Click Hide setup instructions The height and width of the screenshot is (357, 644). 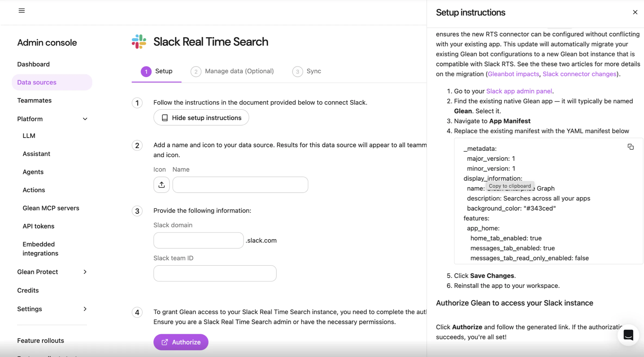201,117
